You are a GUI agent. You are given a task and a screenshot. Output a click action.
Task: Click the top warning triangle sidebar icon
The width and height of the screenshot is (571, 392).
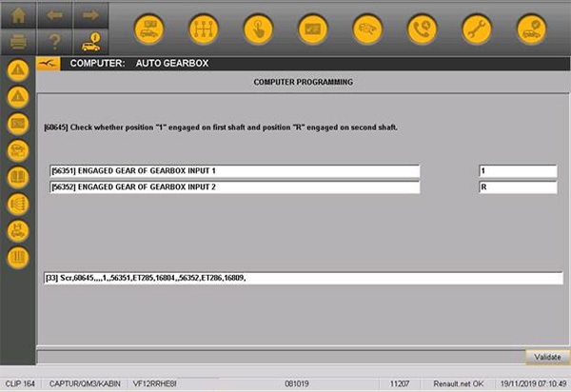coord(17,70)
